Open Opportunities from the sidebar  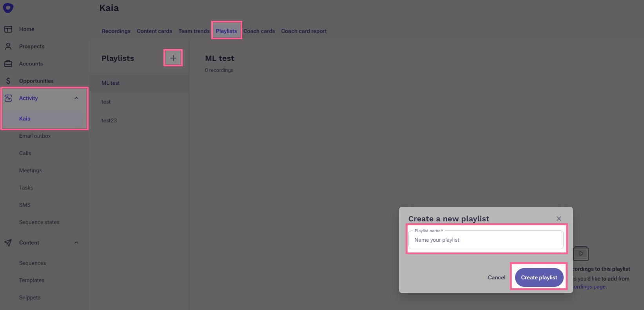pos(36,81)
